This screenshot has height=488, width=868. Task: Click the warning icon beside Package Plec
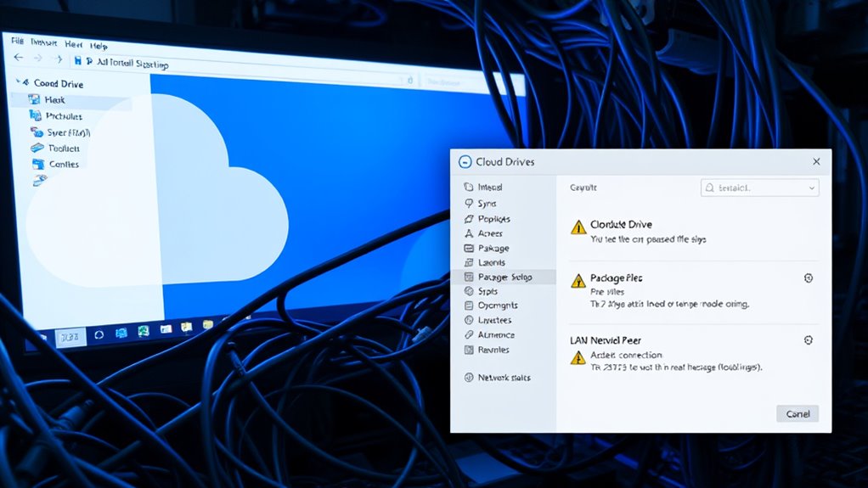[578, 281]
